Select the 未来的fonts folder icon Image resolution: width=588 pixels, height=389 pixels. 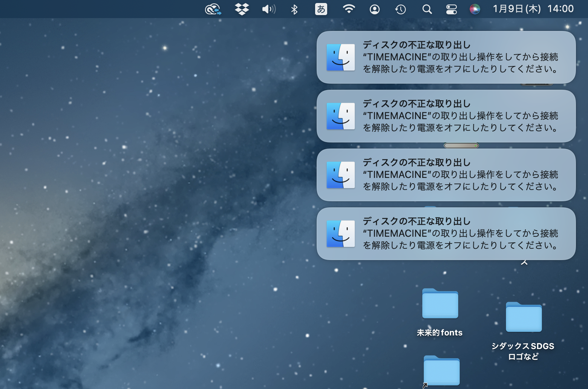[440, 304]
